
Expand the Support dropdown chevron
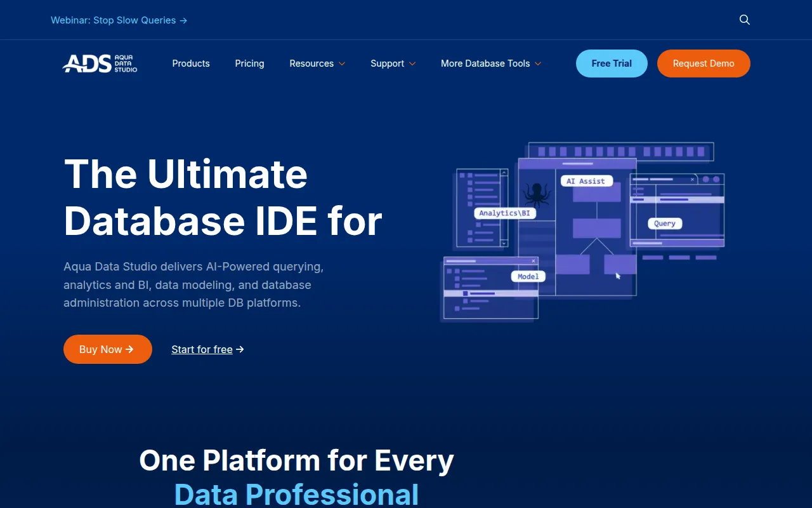click(412, 63)
